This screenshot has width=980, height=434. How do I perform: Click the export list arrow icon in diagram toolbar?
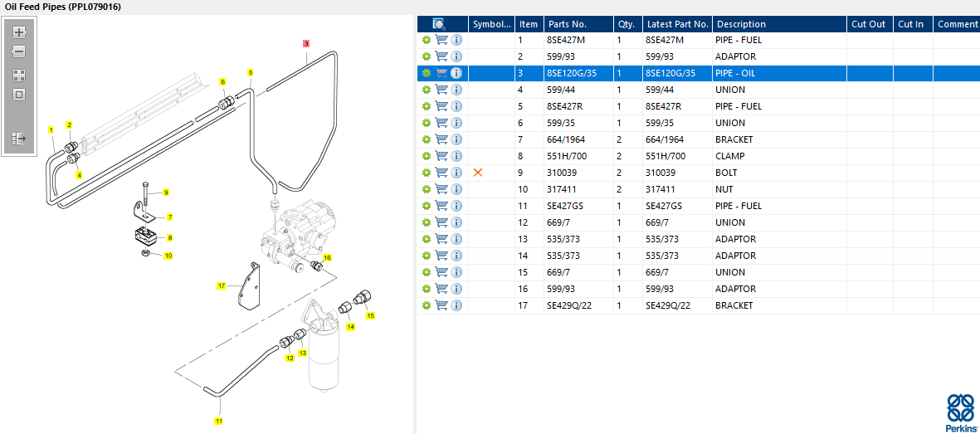(19, 139)
